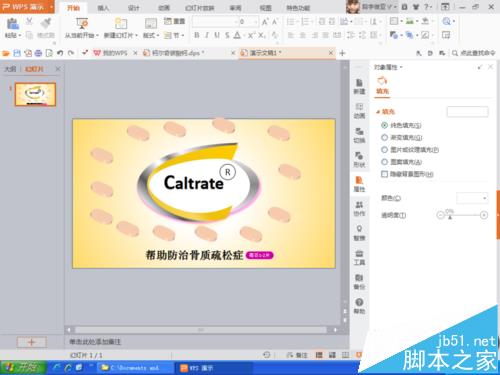Select slide 1 thumbnail in slide pane
Screen dimensions: 500x375
coord(35,95)
